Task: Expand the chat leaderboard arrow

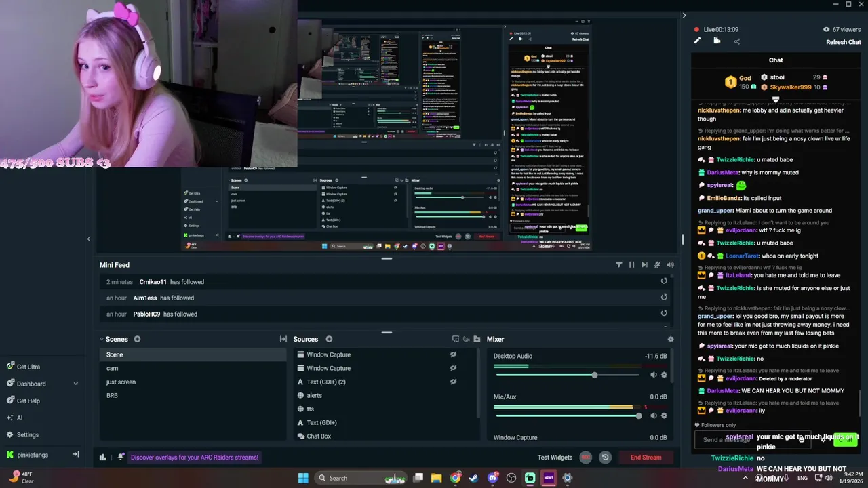Action: 776,100
